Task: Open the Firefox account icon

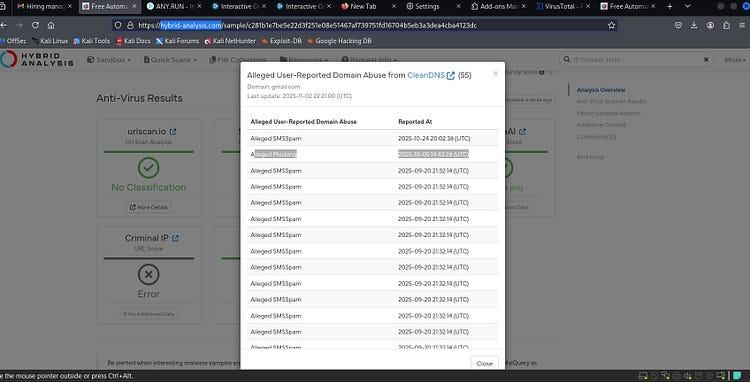Action: (x=710, y=25)
